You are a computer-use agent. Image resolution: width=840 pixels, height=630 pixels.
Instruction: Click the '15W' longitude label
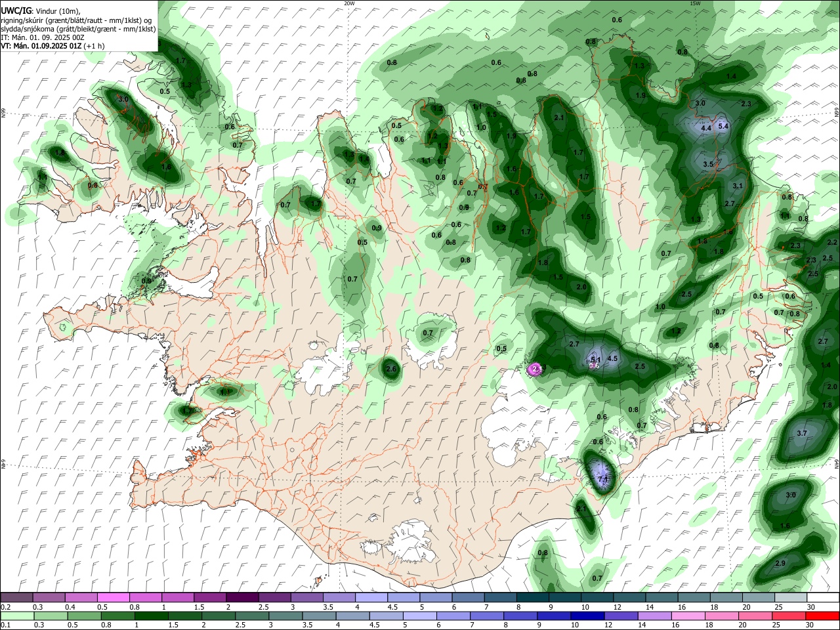[695, 3]
